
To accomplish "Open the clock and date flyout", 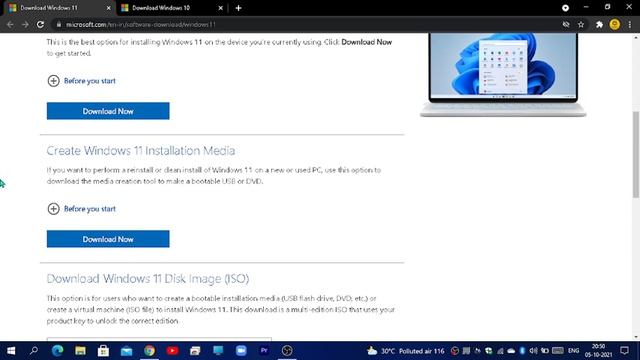I will coord(598,351).
